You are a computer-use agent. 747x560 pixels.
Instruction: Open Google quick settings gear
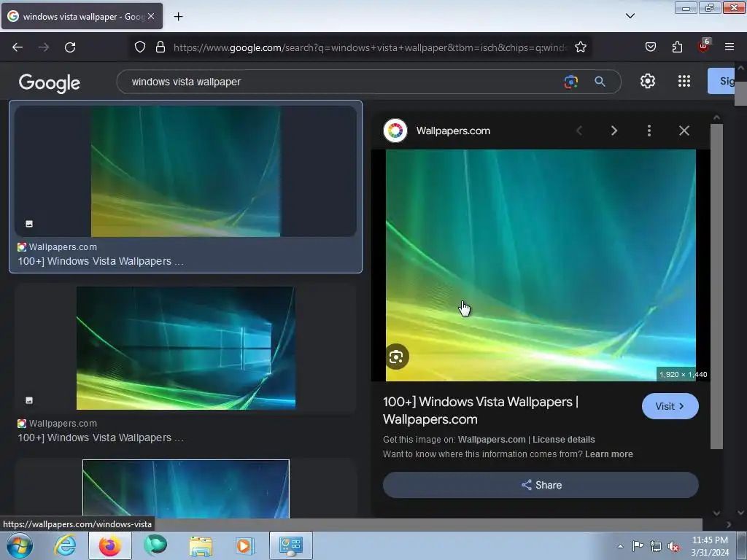point(648,81)
